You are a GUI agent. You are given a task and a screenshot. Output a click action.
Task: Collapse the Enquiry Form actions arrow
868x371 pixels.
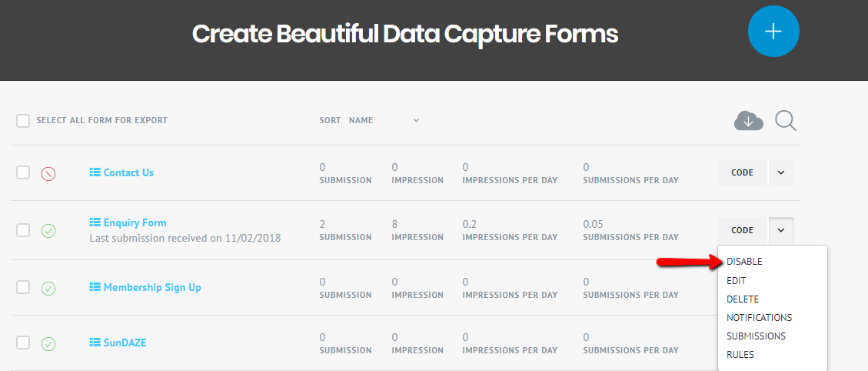(781, 229)
